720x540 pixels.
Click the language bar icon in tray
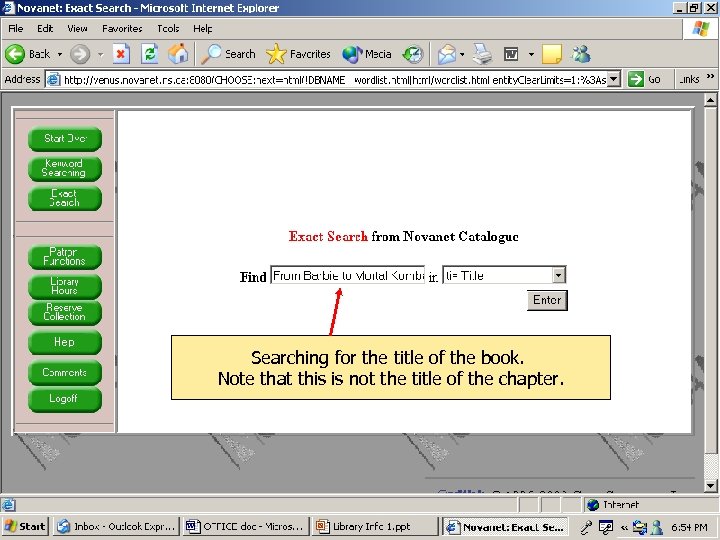coord(606,527)
